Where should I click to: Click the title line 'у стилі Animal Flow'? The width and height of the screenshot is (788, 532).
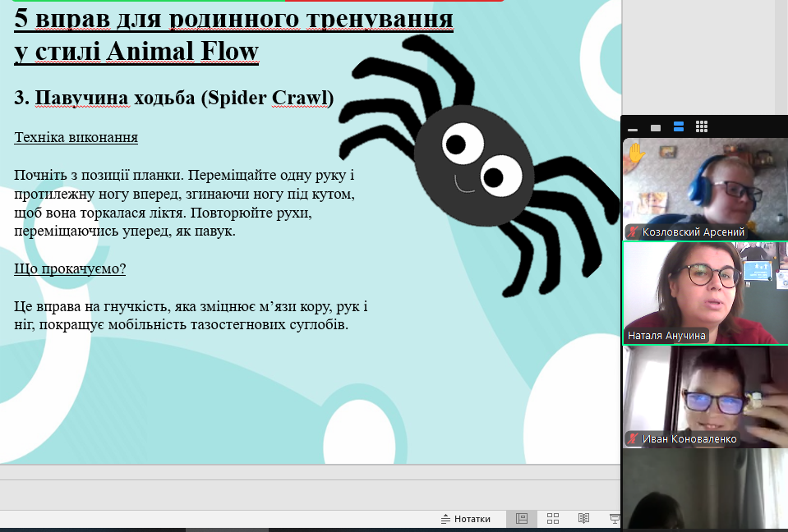point(136,51)
